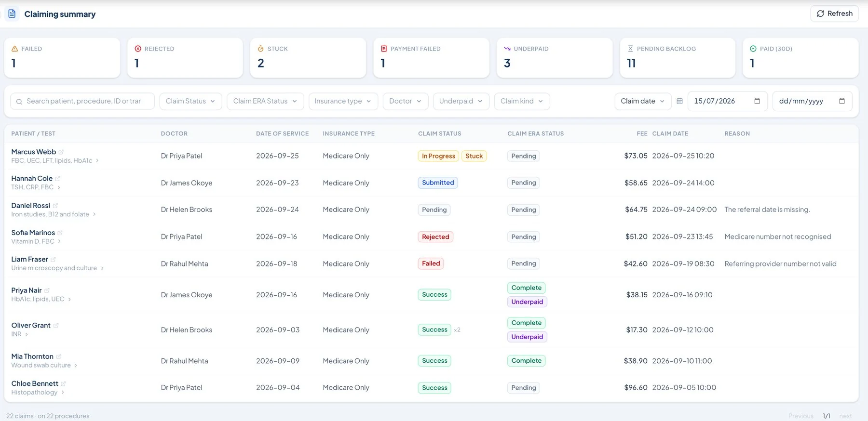Click the Failed warning triangle icon
868x421 pixels.
(x=14, y=49)
